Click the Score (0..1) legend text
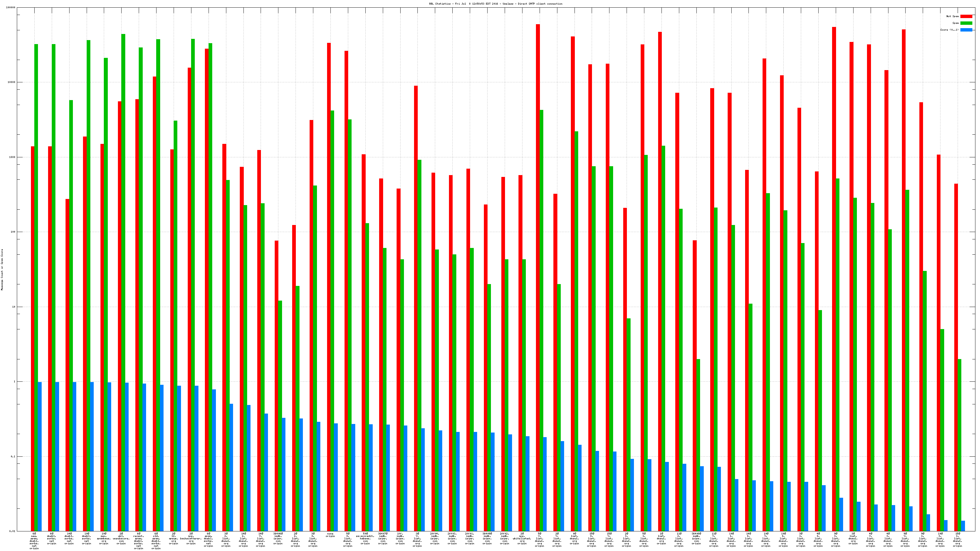Image resolution: width=980 pixels, height=551 pixels. coord(949,30)
